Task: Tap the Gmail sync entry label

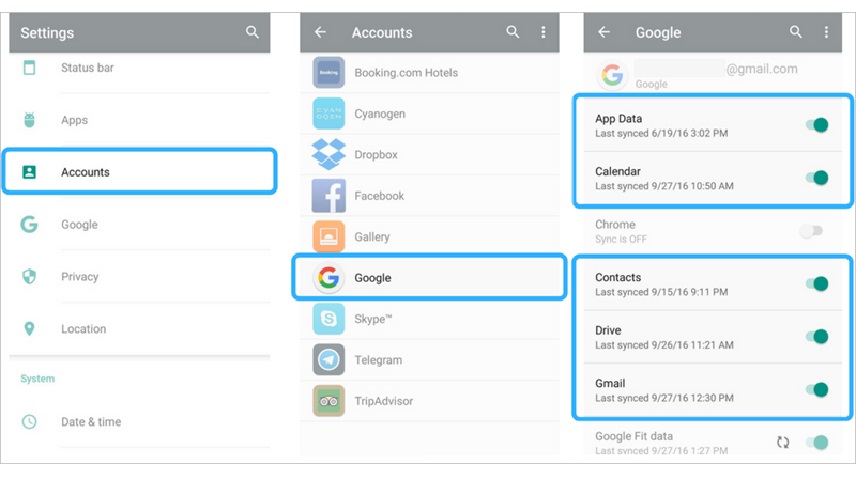Action: (x=610, y=383)
